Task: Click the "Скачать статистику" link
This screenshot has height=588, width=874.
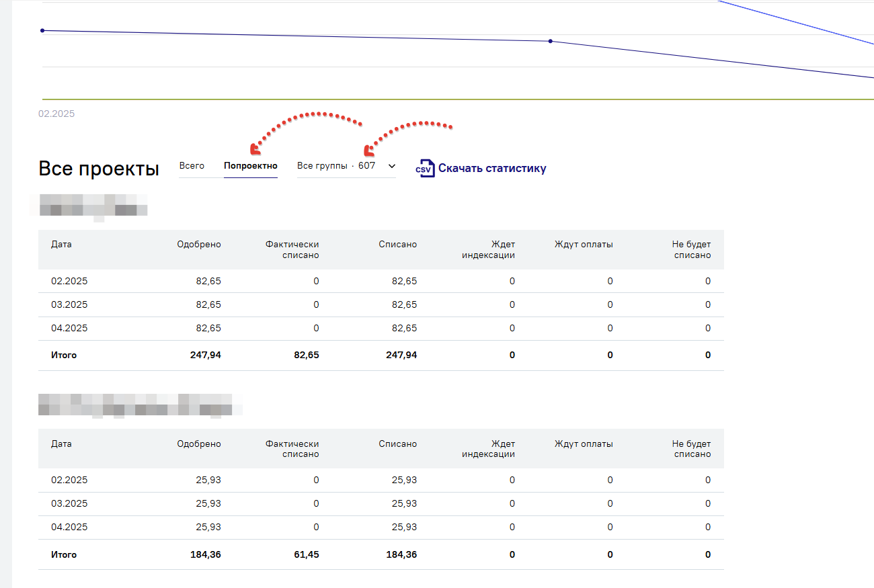Action: click(x=492, y=169)
